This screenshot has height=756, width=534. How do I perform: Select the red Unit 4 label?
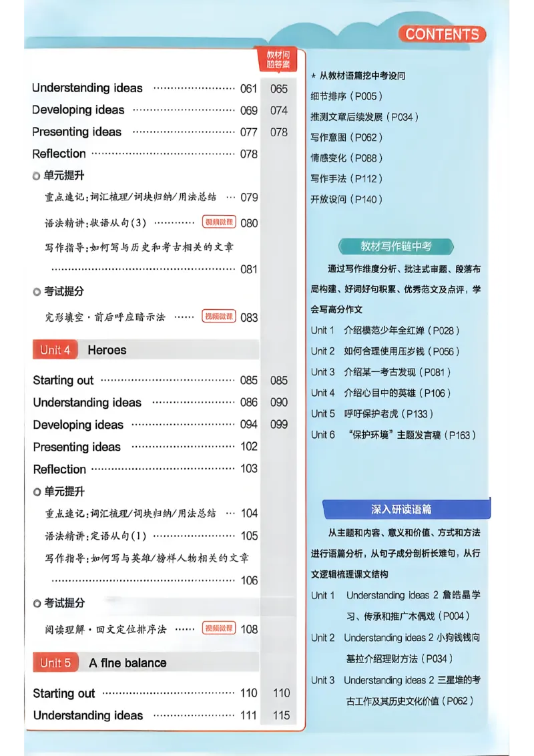point(55,349)
